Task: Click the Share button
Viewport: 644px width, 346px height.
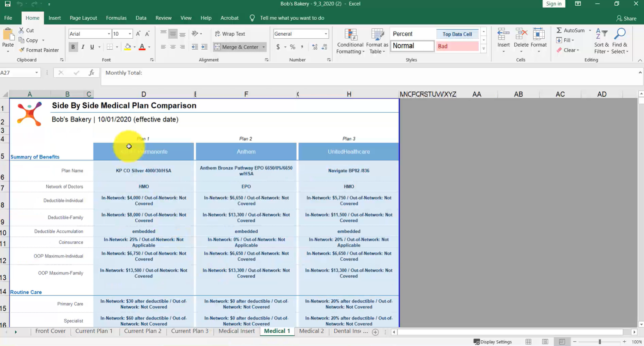Action: click(626, 18)
